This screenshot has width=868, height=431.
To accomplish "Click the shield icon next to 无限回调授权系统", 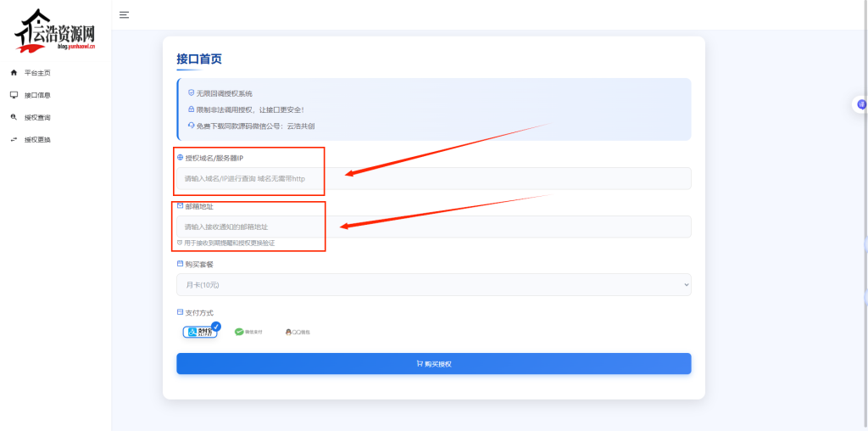I will click(x=191, y=92).
